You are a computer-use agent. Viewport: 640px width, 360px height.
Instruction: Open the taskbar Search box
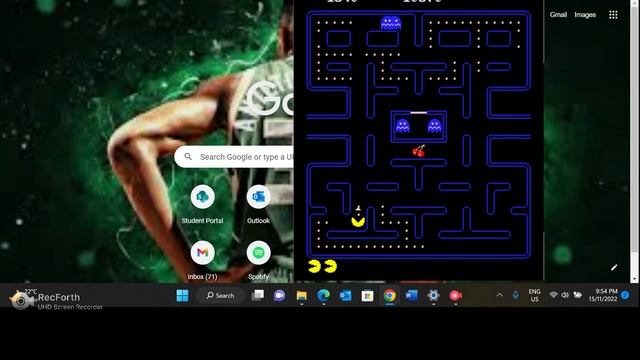(220, 295)
